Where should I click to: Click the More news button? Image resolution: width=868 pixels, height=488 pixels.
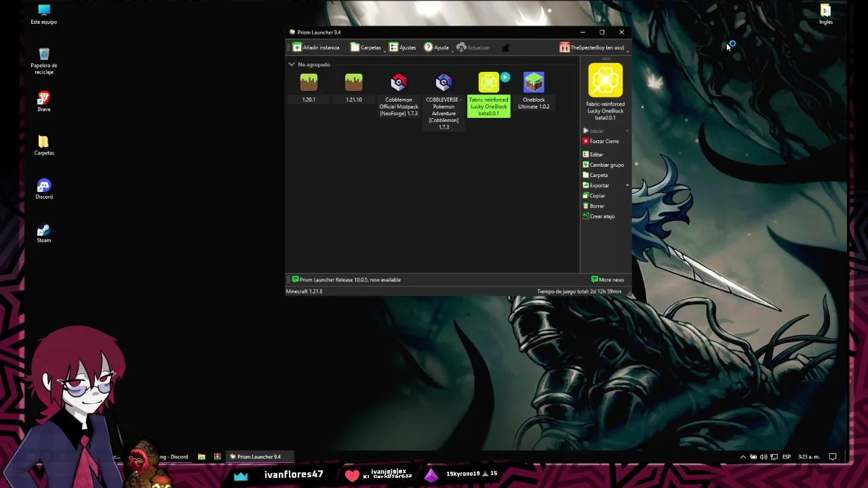coord(608,279)
